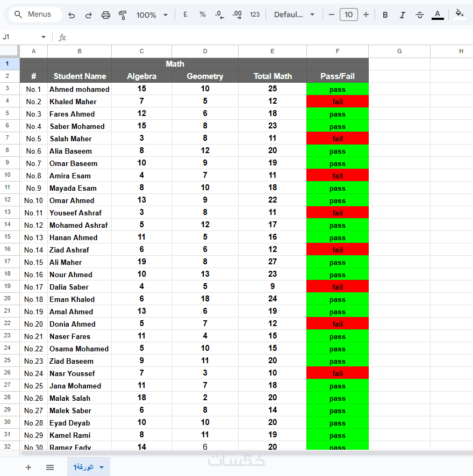Select Khaled Maher's fail cell
Image resolution: width=473 pixels, height=476 pixels.
point(338,102)
